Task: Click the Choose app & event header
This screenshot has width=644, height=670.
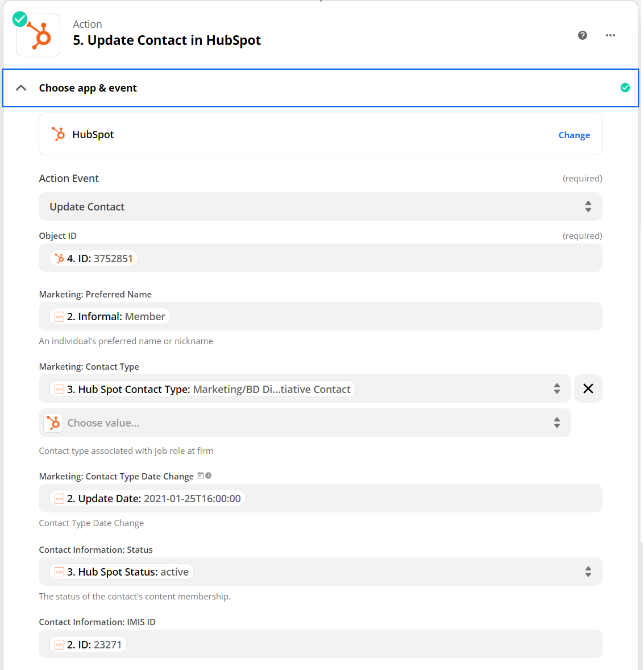Action: click(x=88, y=88)
